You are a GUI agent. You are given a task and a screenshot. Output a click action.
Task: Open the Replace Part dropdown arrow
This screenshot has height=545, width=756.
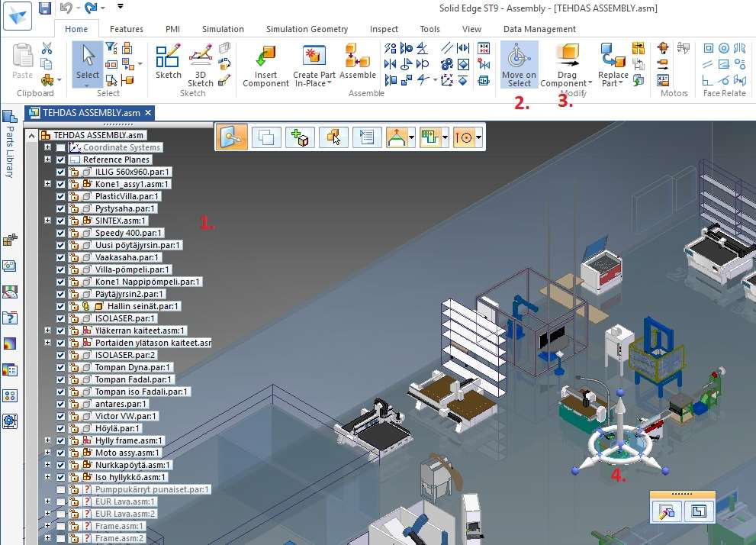click(620, 83)
